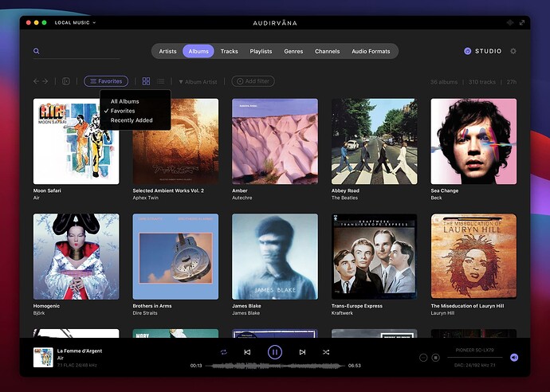Click the 310 tracks count text
Screen dimensions: 550x392
pyautogui.click(x=482, y=82)
